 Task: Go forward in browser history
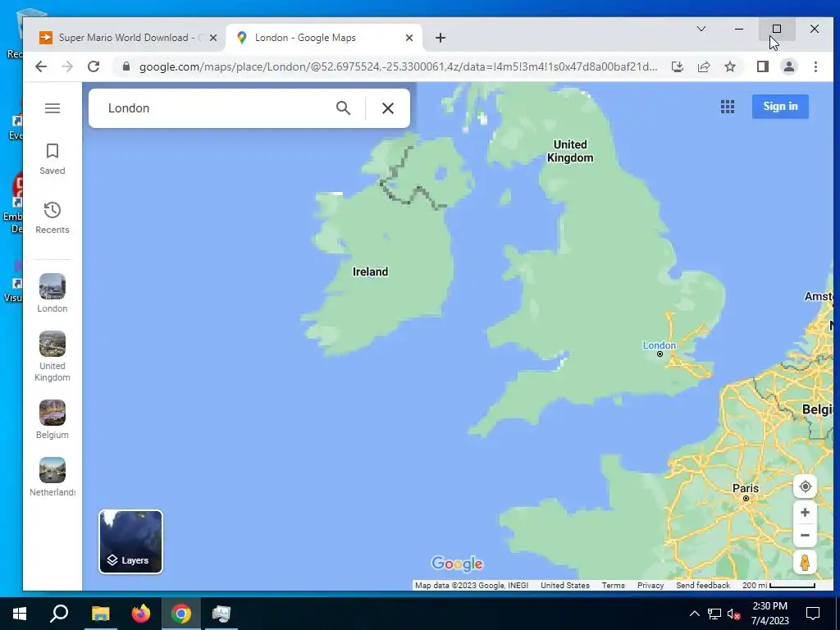(x=67, y=66)
